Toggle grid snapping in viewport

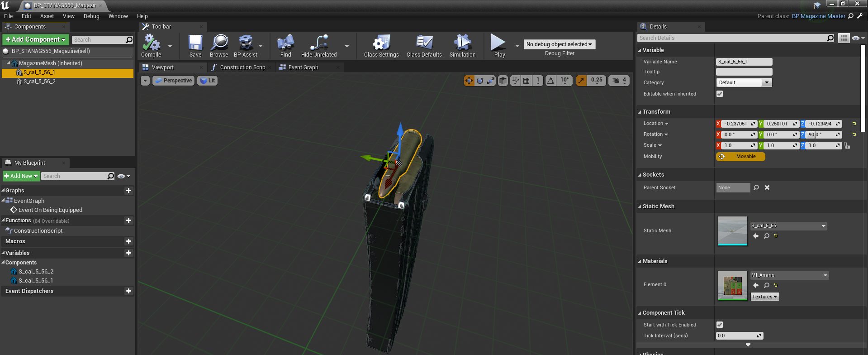[x=526, y=81]
